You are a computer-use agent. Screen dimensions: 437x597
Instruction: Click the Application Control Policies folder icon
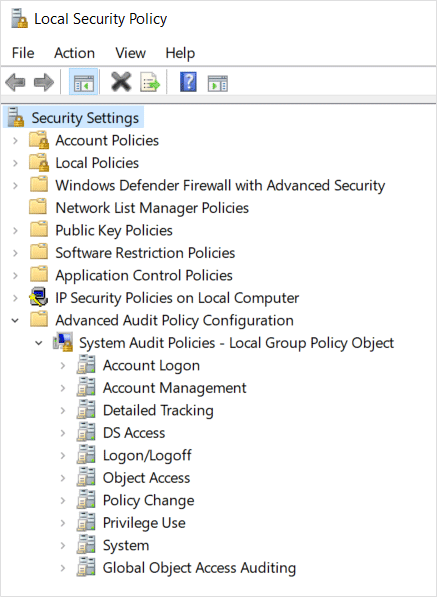click(x=39, y=274)
